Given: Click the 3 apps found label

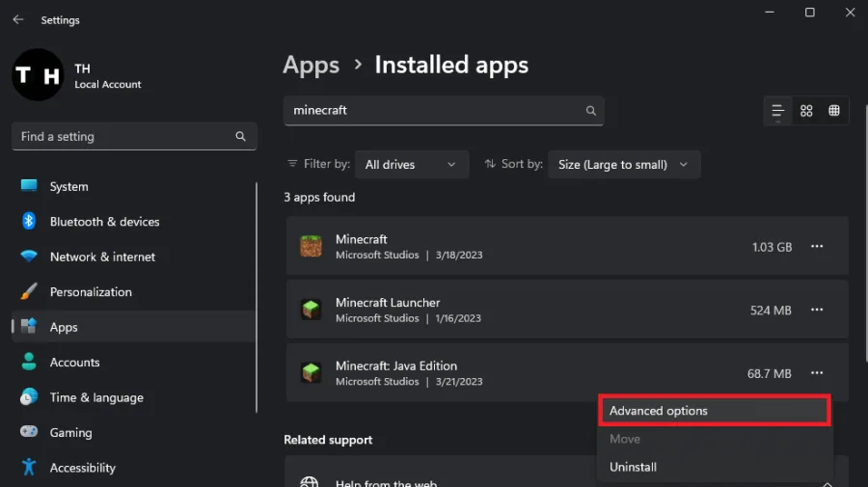Looking at the screenshot, I should pyautogui.click(x=319, y=197).
